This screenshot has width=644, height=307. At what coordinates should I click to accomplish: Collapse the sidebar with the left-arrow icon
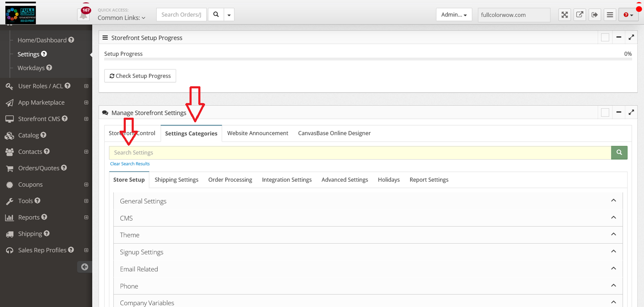coord(85,267)
